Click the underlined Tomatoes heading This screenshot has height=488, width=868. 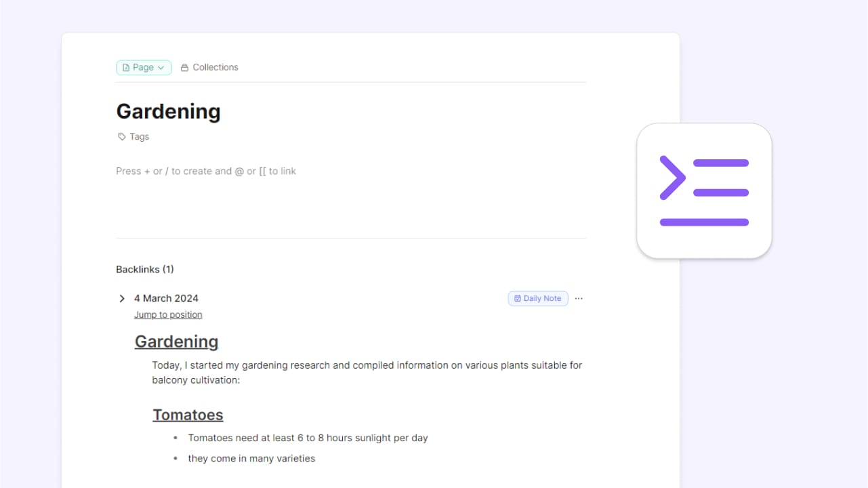pyautogui.click(x=188, y=415)
